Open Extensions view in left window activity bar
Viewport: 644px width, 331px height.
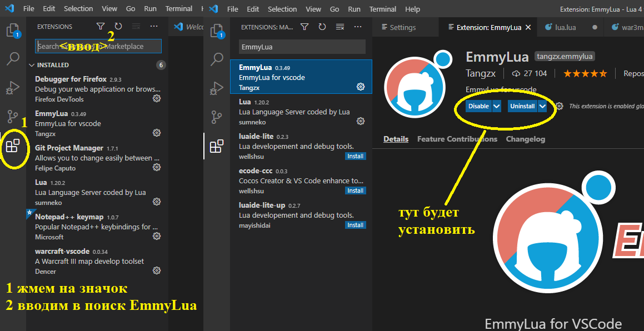(13, 146)
